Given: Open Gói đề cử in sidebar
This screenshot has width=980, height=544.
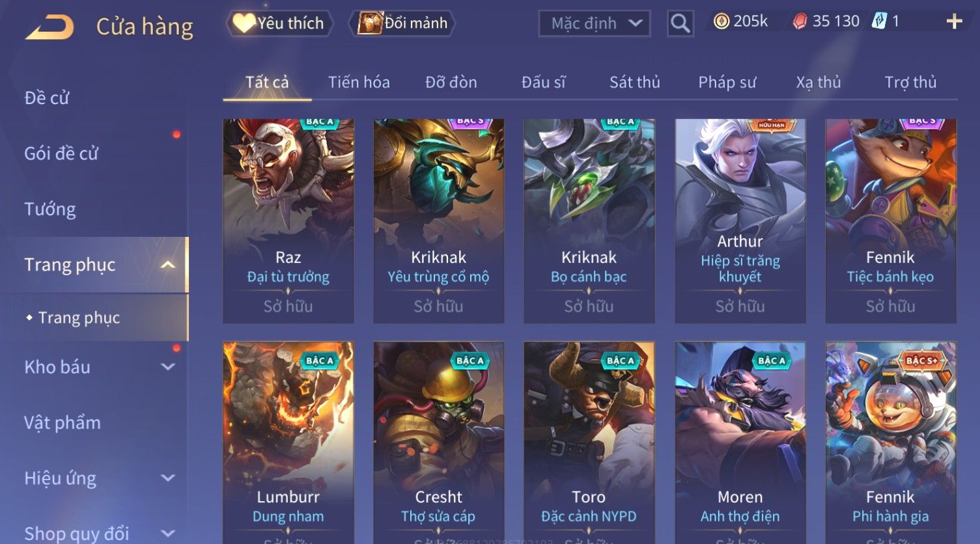Looking at the screenshot, I should (x=61, y=154).
